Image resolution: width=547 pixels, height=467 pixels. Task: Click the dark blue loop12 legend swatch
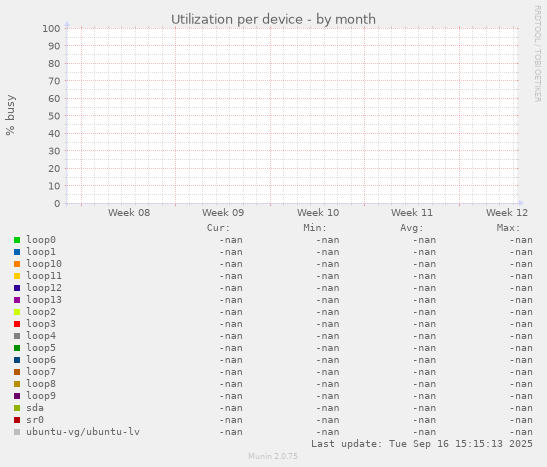click(x=17, y=288)
